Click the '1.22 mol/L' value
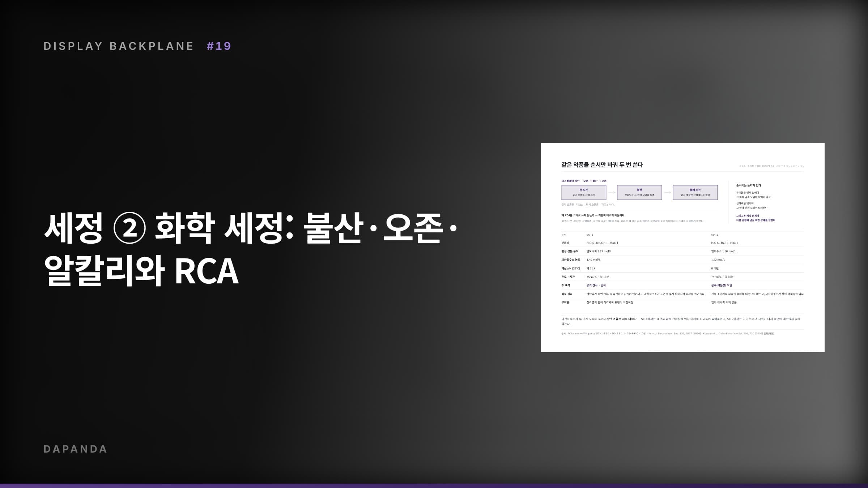Image resolution: width=868 pixels, height=488 pixels. 718,260
